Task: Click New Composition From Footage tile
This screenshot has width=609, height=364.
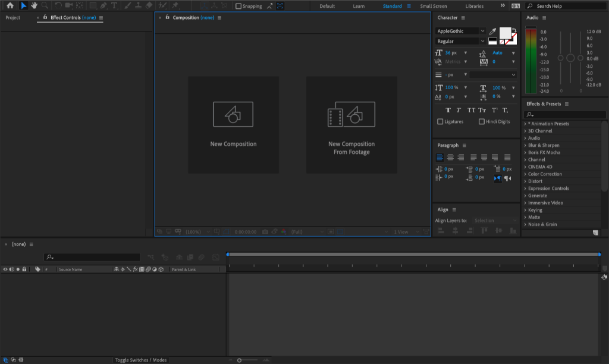Action: pos(351,125)
